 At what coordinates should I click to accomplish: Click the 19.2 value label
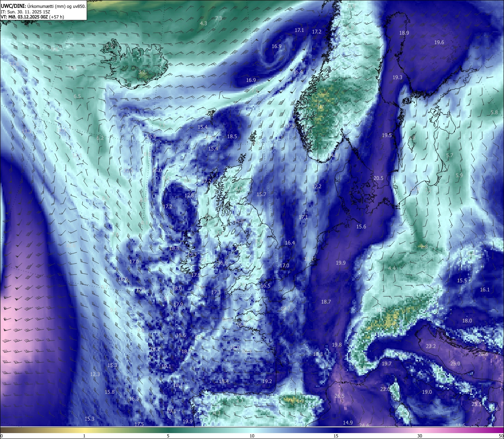point(267,382)
